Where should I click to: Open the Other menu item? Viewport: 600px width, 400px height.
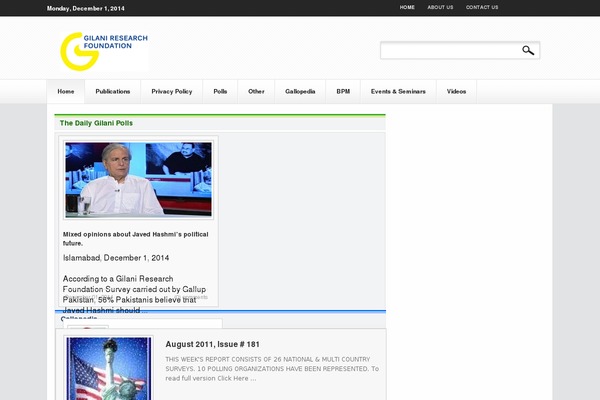point(256,91)
